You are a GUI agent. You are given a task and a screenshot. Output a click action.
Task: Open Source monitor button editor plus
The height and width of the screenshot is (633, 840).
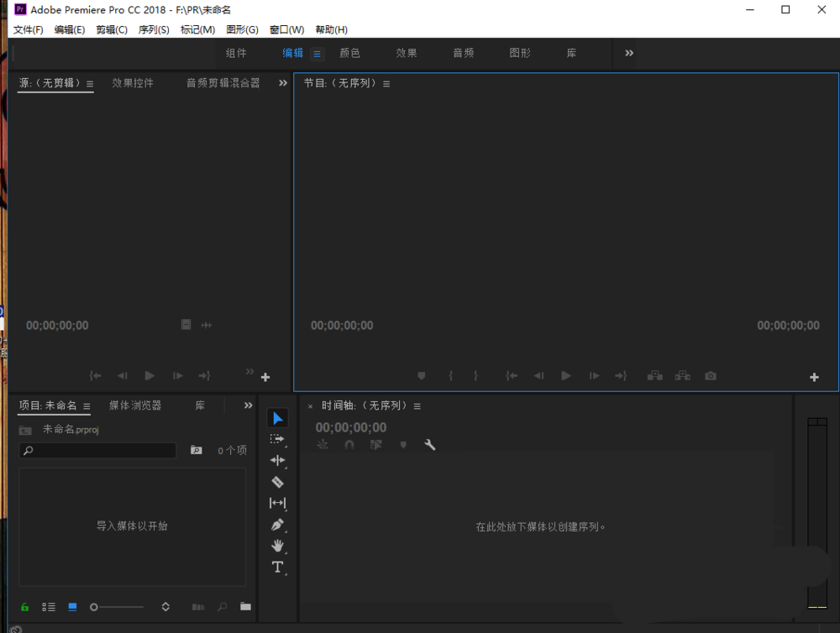[x=265, y=378]
